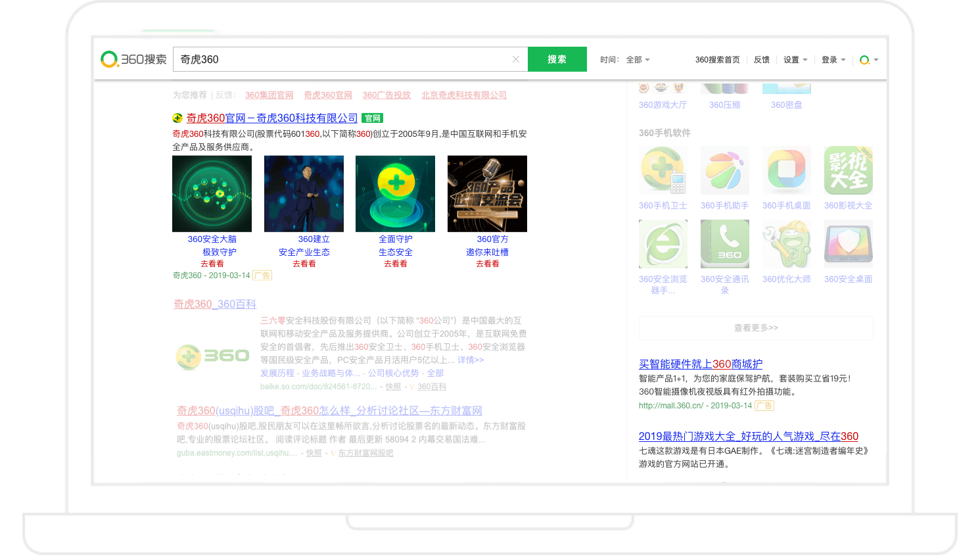Open the http://mall.360.cn/ URL link
Screen dimensions: 980x555
671,406
